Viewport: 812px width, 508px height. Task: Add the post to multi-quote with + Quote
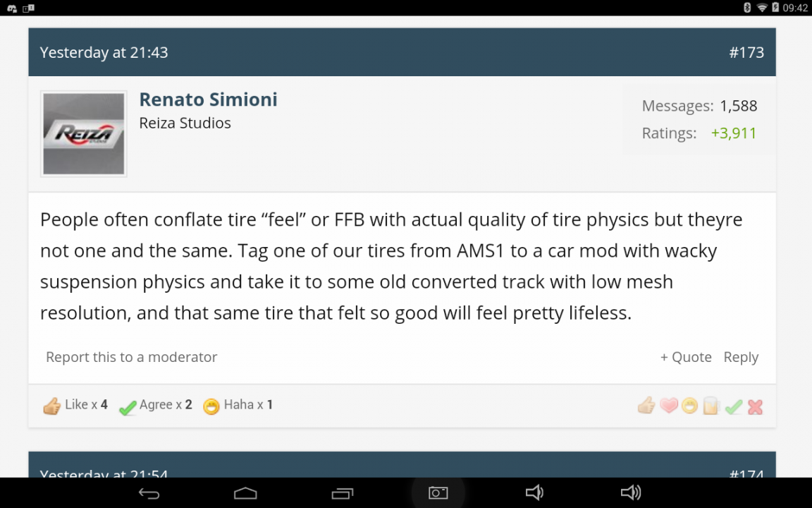pyautogui.click(x=686, y=357)
